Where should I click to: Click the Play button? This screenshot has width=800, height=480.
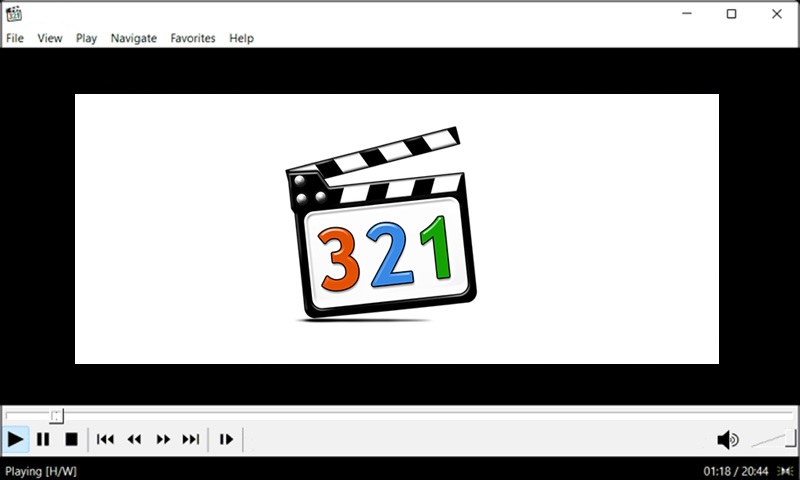[15, 439]
